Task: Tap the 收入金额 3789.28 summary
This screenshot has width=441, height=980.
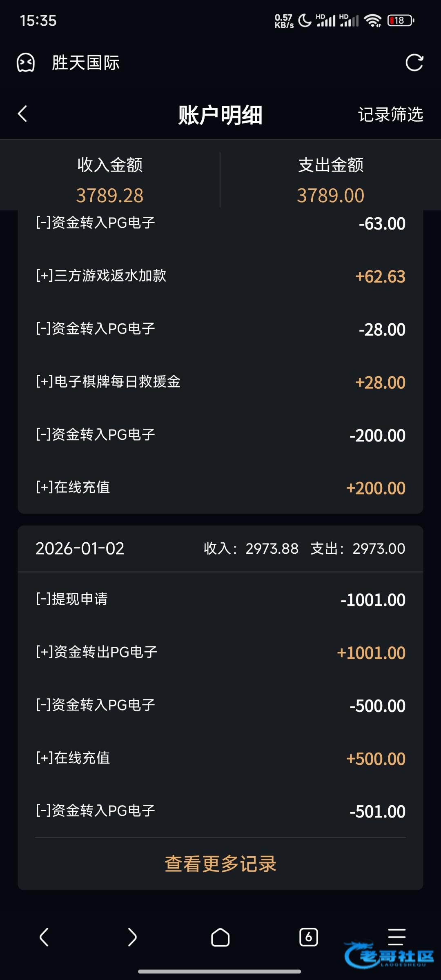Action: click(x=110, y=180)
